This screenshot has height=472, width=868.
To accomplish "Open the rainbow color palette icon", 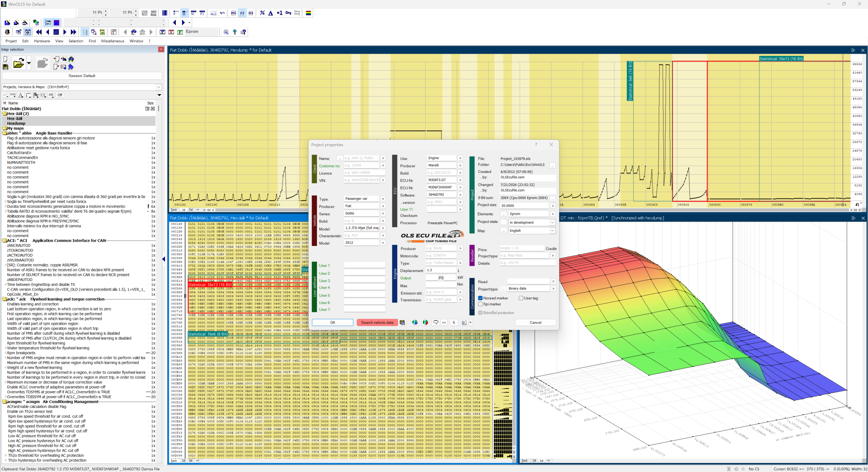I will pos(308,13).
